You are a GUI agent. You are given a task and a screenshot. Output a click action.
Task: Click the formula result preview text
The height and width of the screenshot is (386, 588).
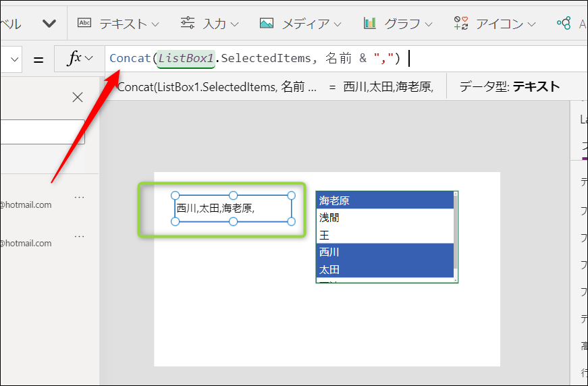[x=388, y=87]
